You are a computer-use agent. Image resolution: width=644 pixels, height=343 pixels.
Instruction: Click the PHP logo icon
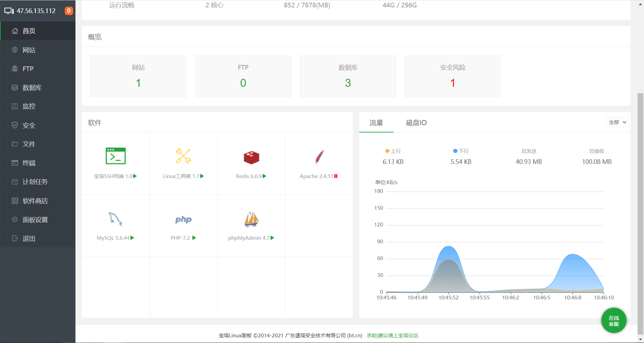pyautogui.click(x=183, y=220)
